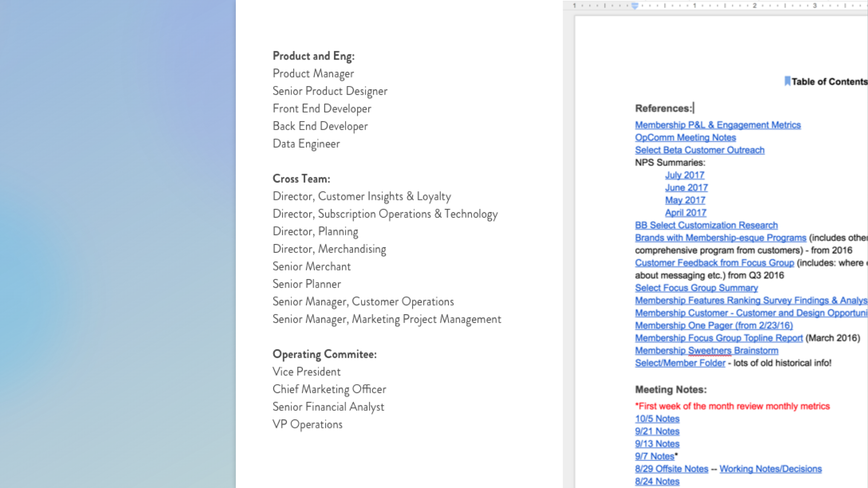The height and width of the screenshot is (488, 868).
Task: Place cursor after References heading
Action: click(x=693, y=108)
